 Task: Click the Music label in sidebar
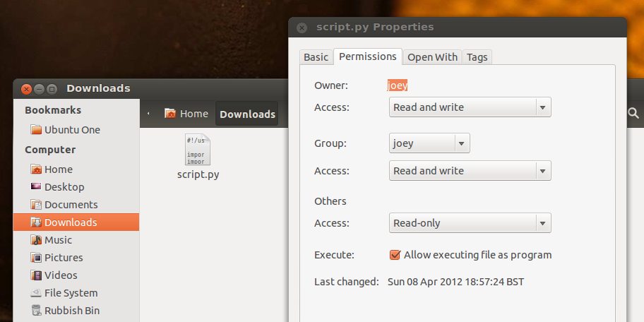coord(59,240)
